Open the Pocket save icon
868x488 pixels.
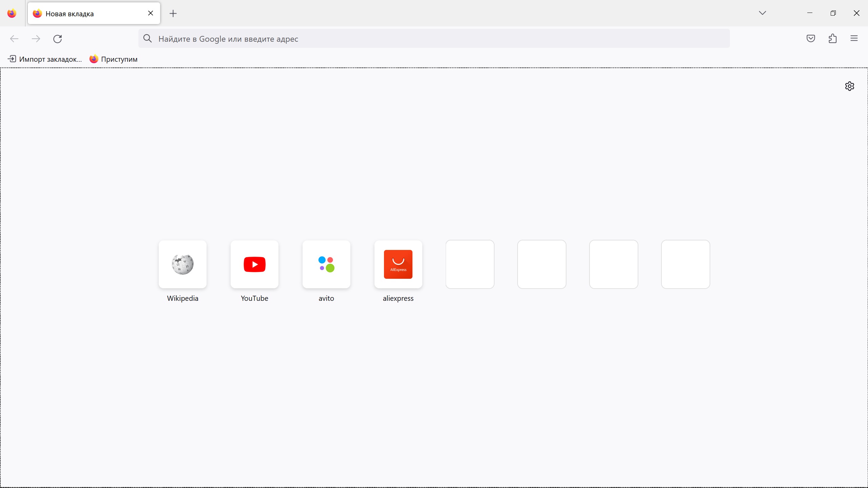pos(811,38)
